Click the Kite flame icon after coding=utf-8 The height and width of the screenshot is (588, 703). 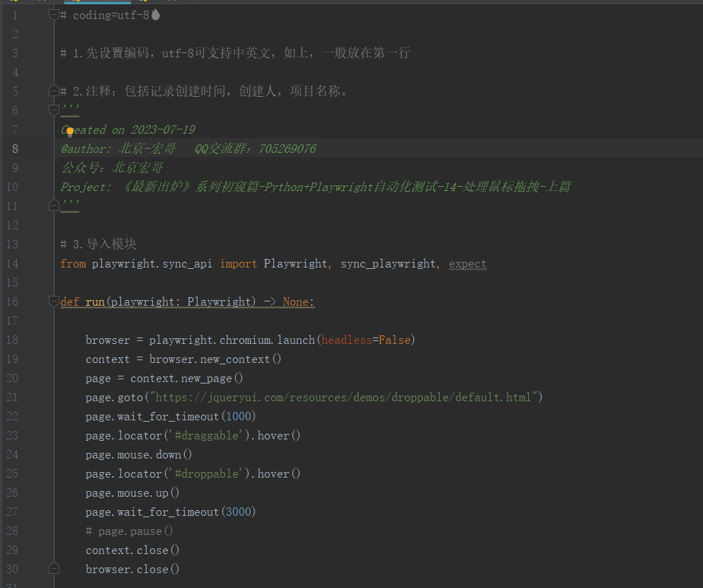coord(154,14)
